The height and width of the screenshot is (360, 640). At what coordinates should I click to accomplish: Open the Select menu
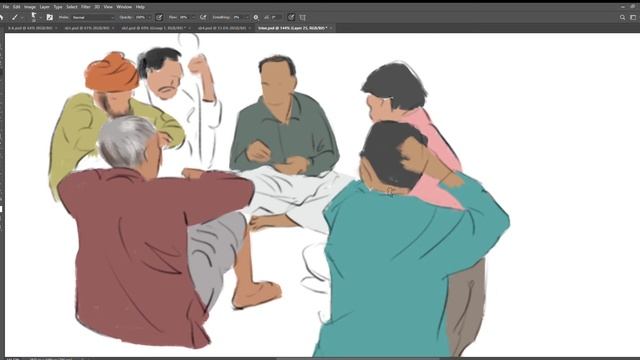(x=72, y=7)
